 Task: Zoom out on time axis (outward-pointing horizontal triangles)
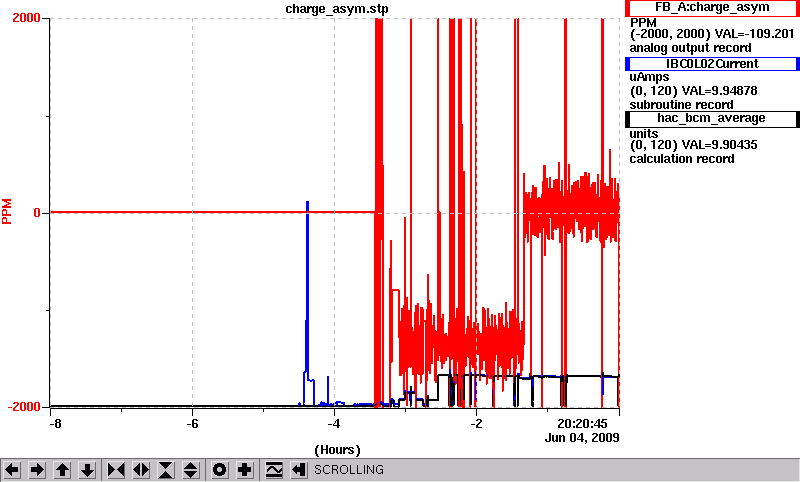tap(141, 470)
